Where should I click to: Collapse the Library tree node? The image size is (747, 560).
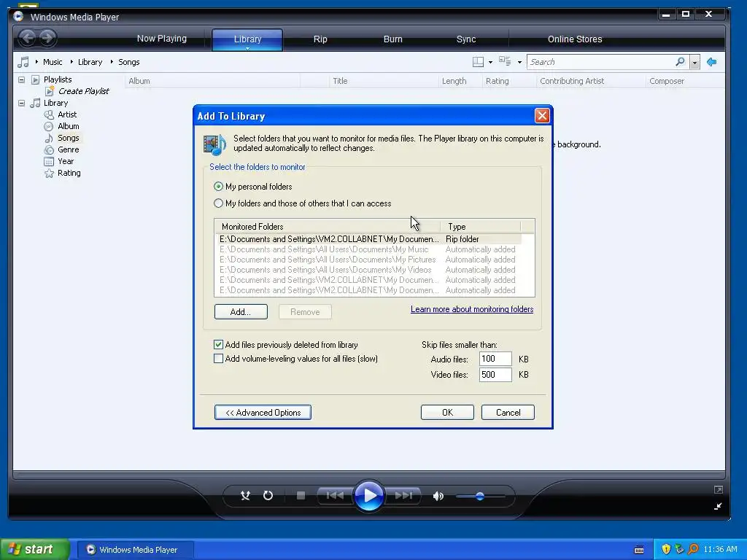click(21, 103)
